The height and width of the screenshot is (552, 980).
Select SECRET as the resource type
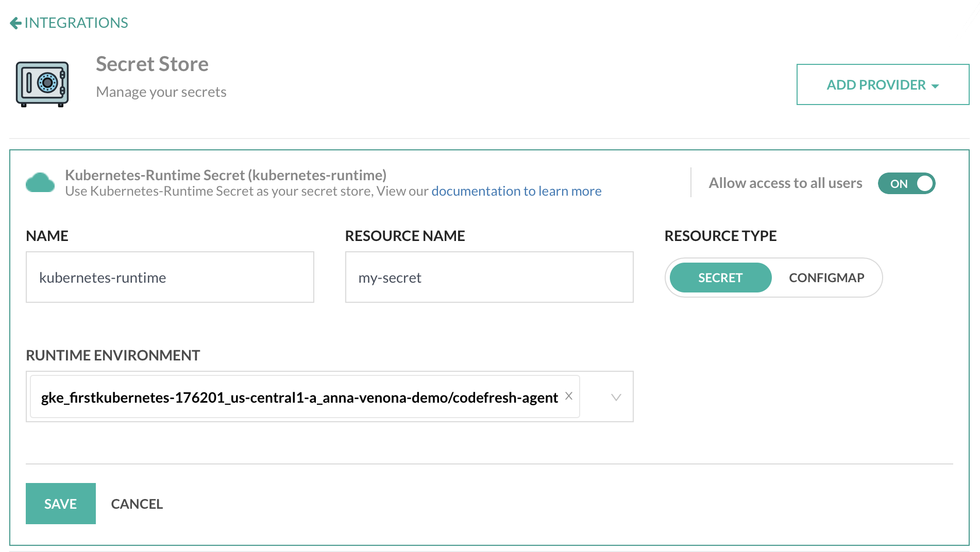[720, 278]
